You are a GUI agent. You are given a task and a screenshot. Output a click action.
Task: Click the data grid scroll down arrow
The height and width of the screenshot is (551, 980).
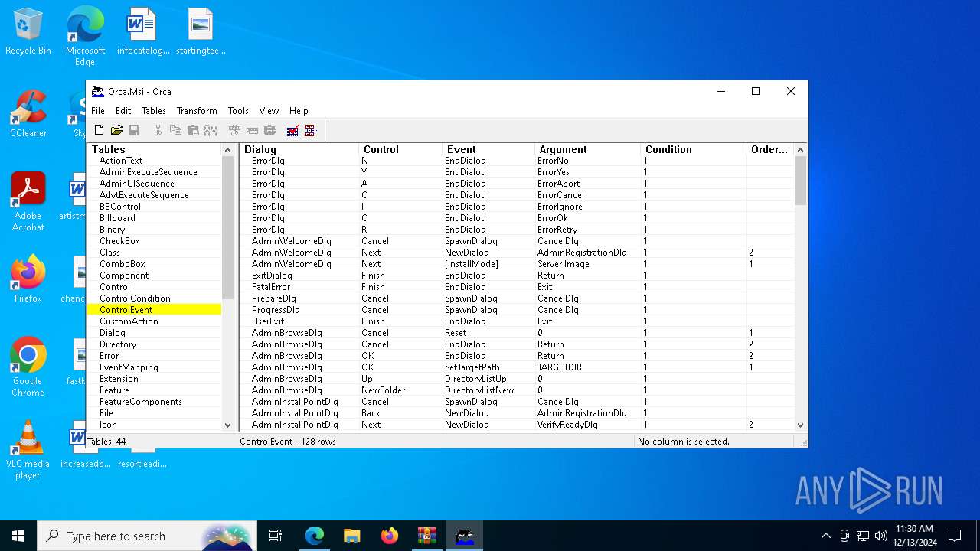click(x=800, y=425)
